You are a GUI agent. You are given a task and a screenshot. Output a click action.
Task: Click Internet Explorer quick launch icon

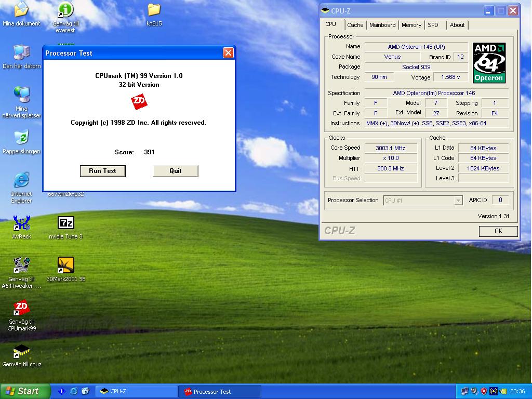coord(73,391)
